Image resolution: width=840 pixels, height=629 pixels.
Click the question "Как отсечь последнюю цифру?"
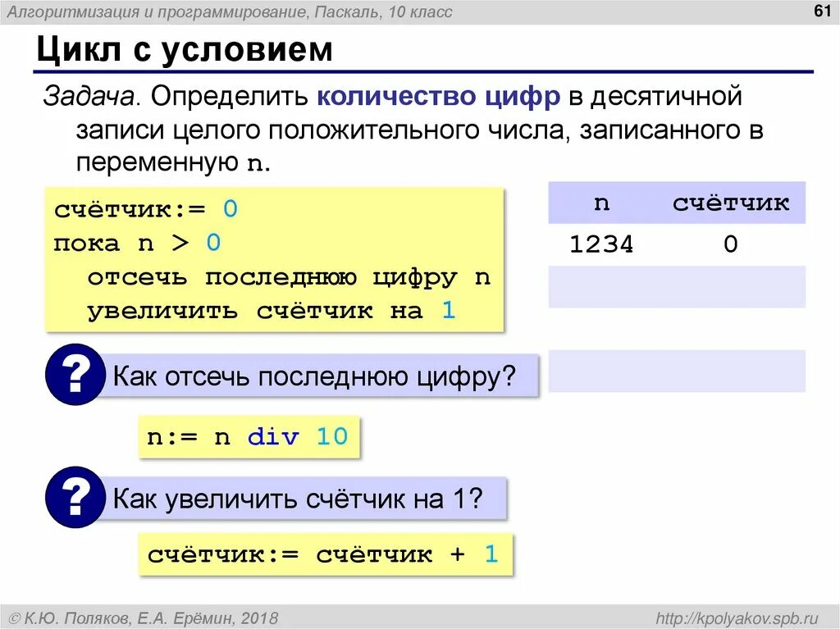(x=314, y=376)
